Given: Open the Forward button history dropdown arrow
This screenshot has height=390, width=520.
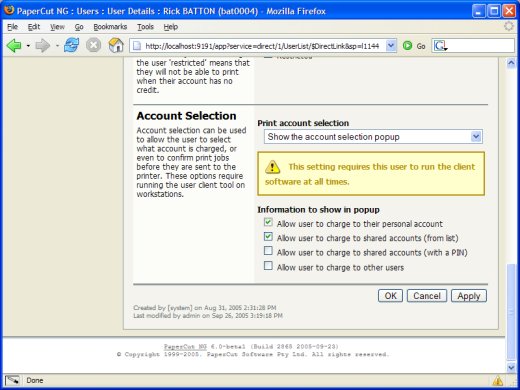Looking at the screenshot, I should tap(57, 46).
